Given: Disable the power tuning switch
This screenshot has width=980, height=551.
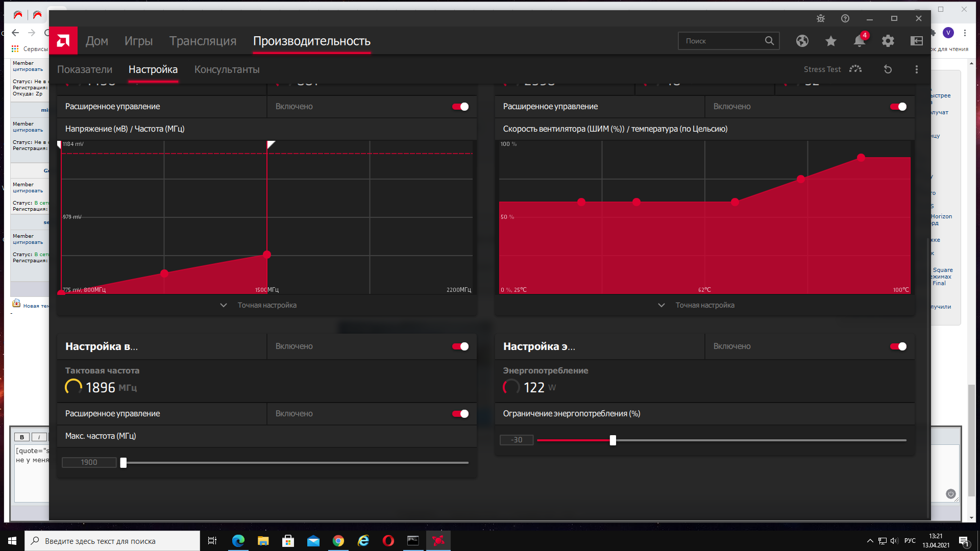Looking at the screenshot, I should click(x=898, y=346).
